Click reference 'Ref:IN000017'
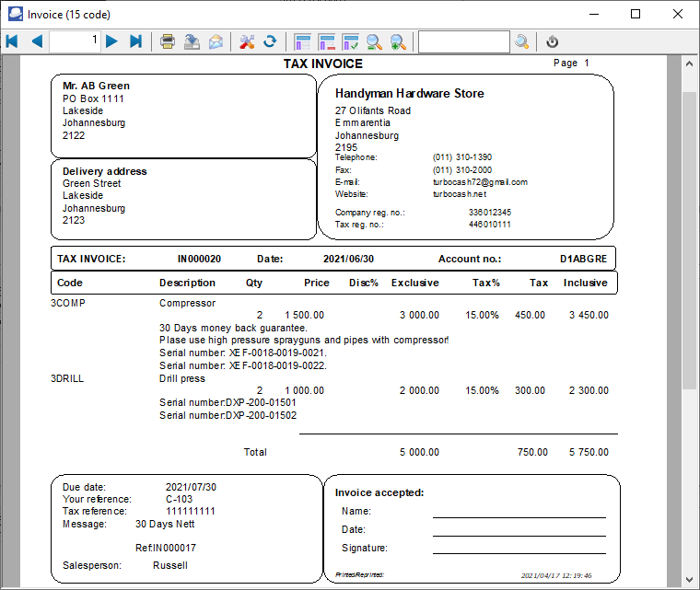This screenshot has height=590, width=700. [x=166, y=548]
